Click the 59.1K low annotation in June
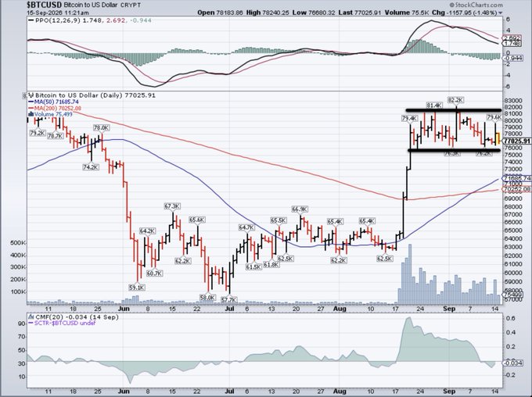Viewport: 532px width, 397px height. pos(137,288)
